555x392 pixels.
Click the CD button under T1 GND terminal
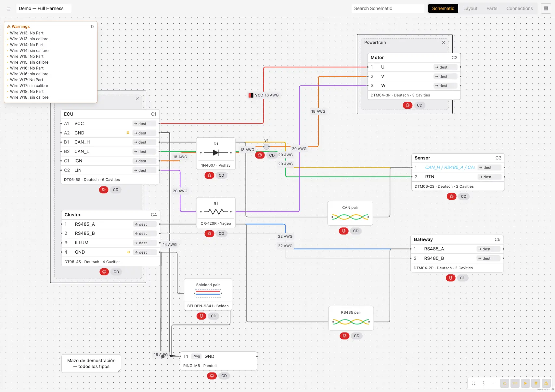point(224,376)
